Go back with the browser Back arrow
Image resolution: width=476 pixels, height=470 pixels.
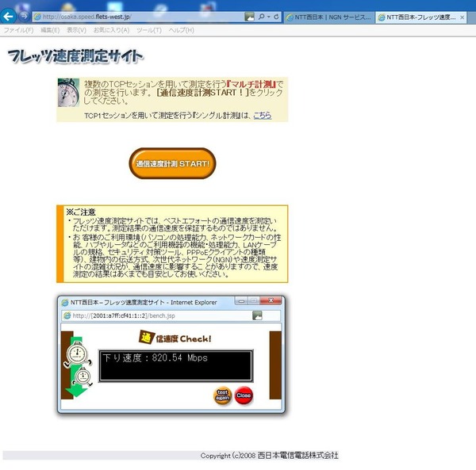coord(8,17)
